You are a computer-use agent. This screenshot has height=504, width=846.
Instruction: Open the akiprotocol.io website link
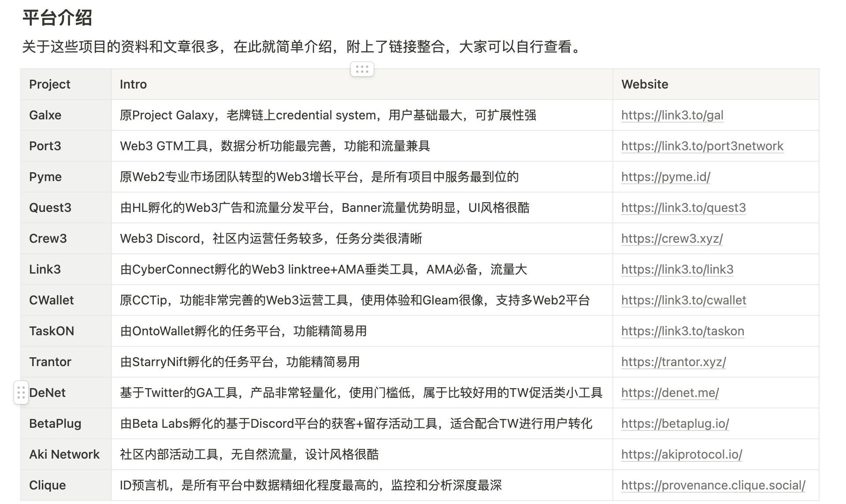coord(682,454)
